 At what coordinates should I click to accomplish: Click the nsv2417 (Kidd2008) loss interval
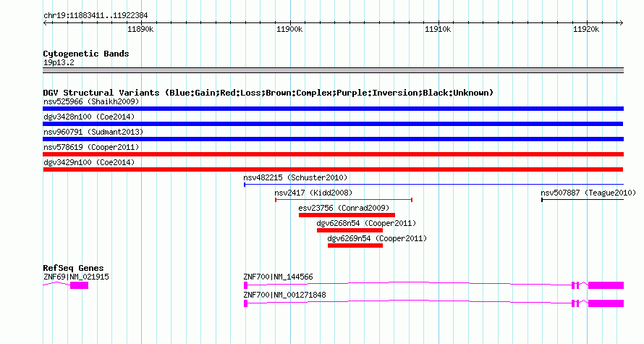[344, 200]
